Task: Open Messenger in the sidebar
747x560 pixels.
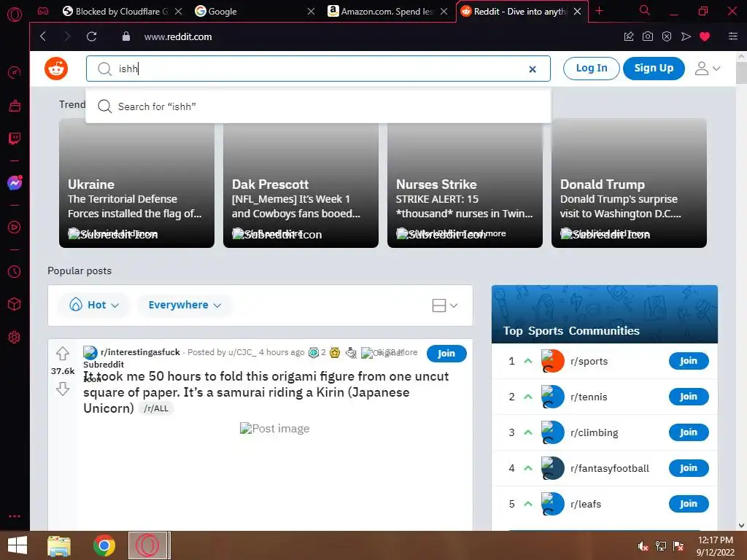Action: (x=15, y=183)
